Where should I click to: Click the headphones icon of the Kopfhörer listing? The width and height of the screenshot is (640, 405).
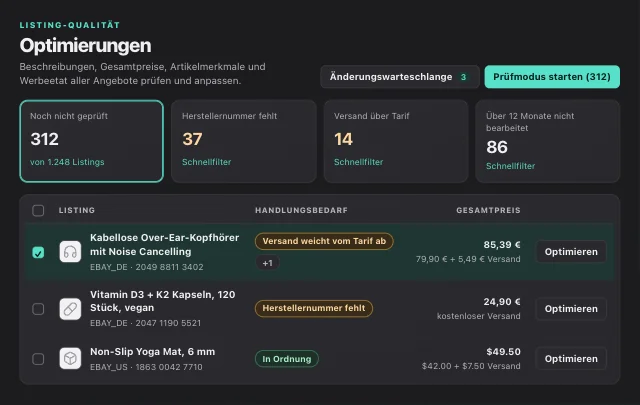(70, 251)
